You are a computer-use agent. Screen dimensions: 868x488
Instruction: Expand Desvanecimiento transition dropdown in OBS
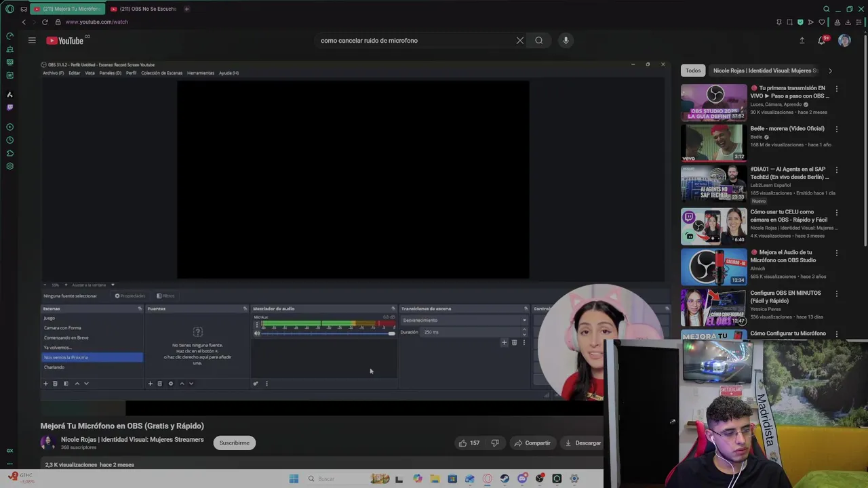tap(463, 320)
